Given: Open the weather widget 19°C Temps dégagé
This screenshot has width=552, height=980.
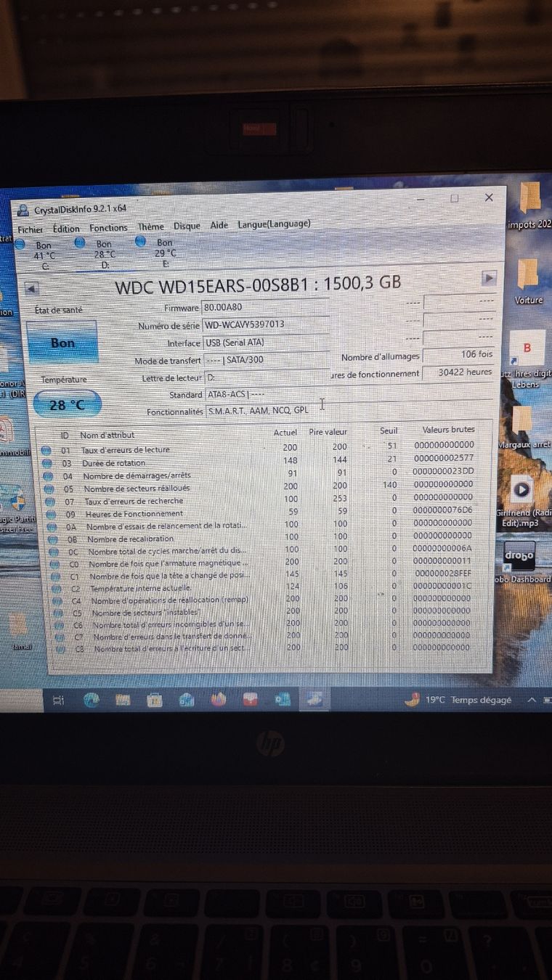Looking at the screenshot, I should pyautogui.click(x=458, y=700).
